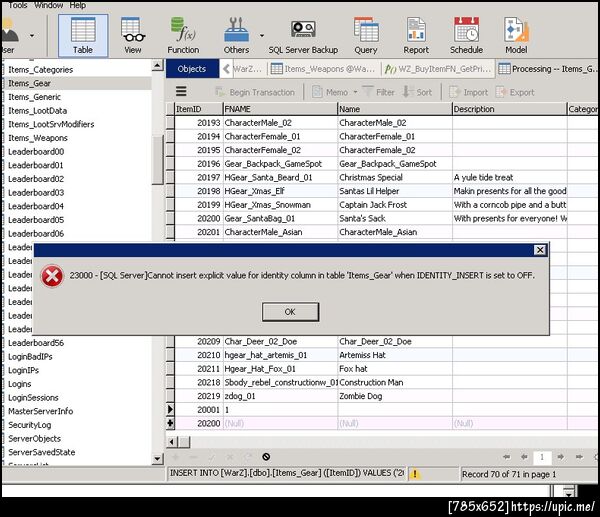Click the Filter toolbar button
Image resolution: width=600 pixels, height=517 pixels.
point(378,92)
